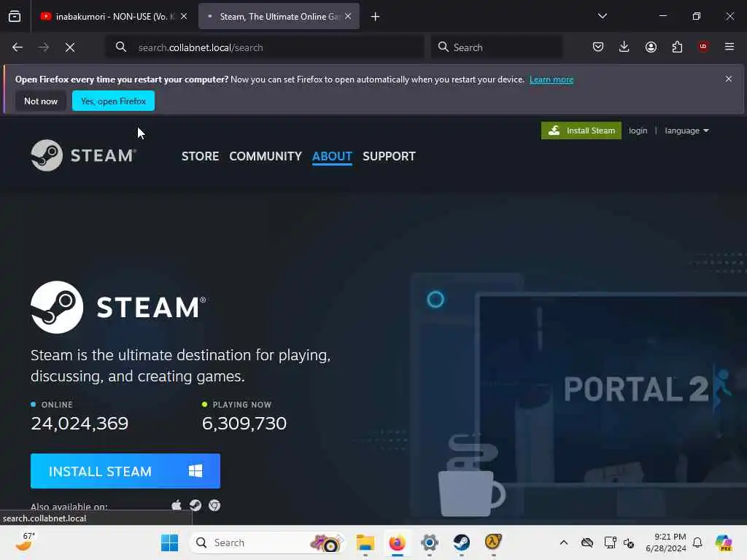The height and width of the screenshot is (560, 747).
Task: Click the green Install Steam header button
Action: click(x=581, y=131)
